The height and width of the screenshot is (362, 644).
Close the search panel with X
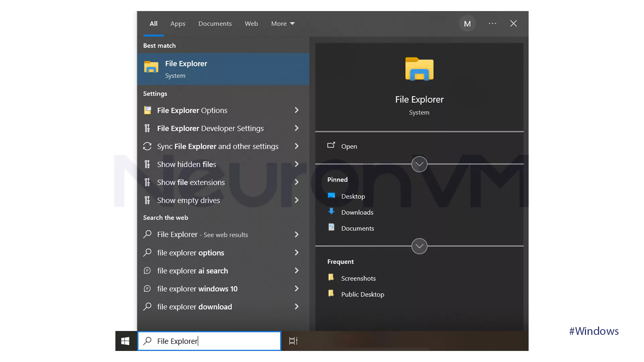click(514, 23)
